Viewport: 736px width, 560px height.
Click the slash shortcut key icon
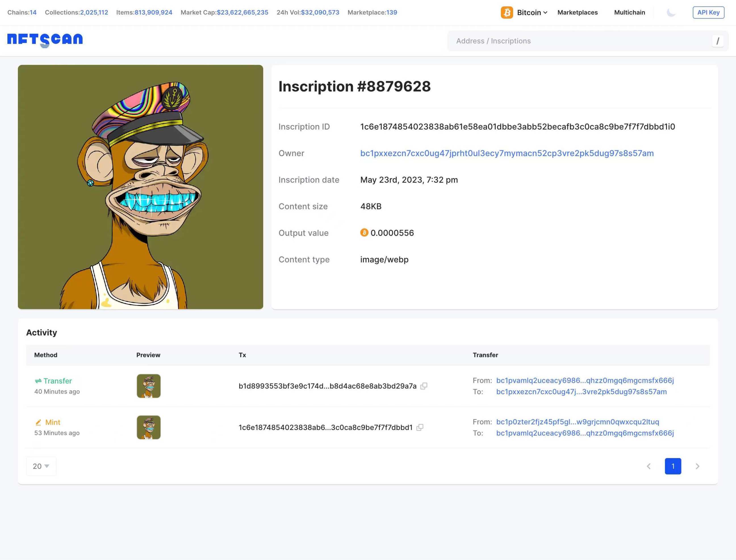717,41
